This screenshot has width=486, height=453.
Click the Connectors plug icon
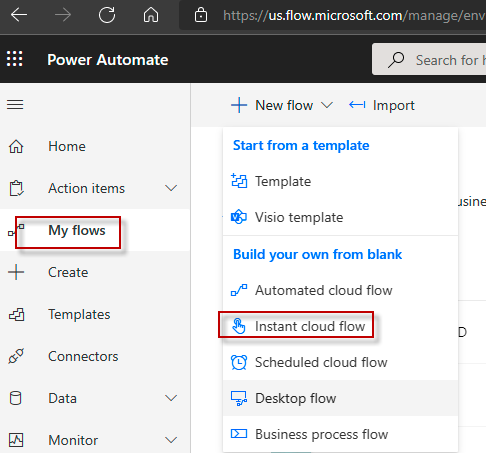pyautogui.click(x=16, y=356)
